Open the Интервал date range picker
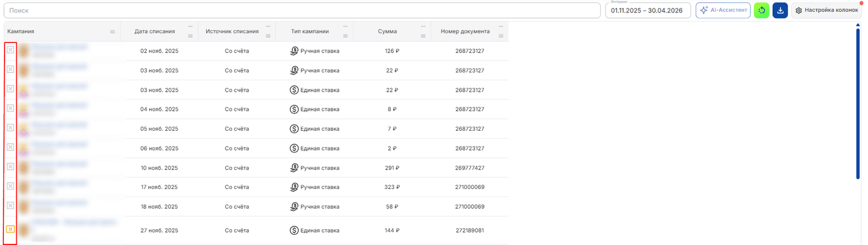Screen dimensions: 868x245 tap(648, 10)
